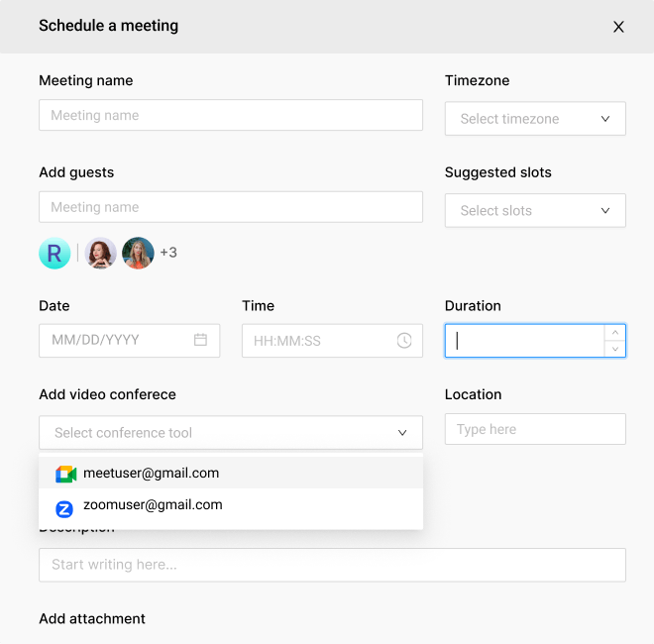Collapse the Select conference tool dropdown
This screenshot has height=644, width=654.
point(231,433)
